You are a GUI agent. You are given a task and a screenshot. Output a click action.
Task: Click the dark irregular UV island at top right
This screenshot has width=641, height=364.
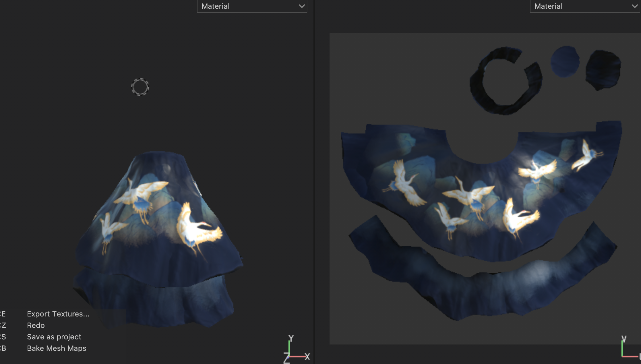pyautogui.click(x=603, y=70)
